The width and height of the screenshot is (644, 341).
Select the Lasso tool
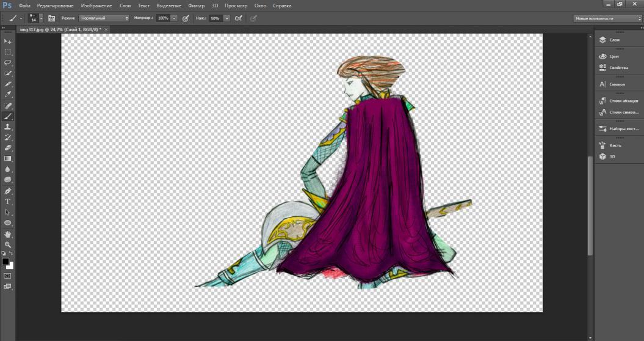(x=8, y=62)
